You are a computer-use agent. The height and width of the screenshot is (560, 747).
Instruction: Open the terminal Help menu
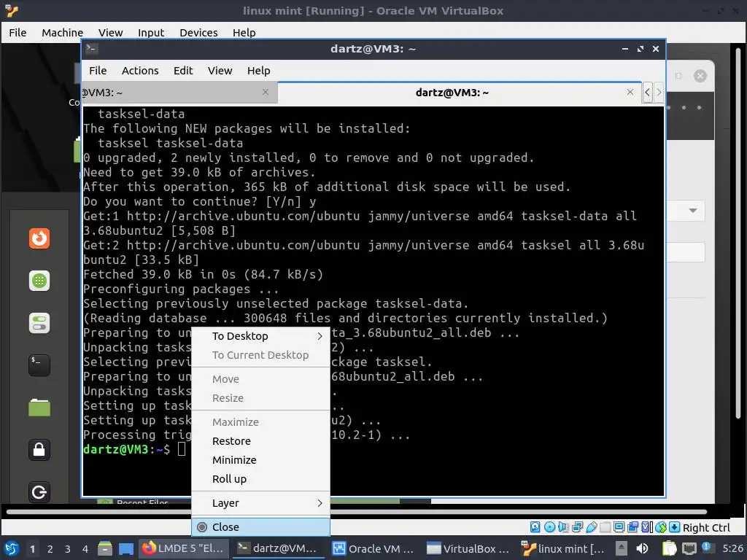pyautogui.click(x=259, y=71)
